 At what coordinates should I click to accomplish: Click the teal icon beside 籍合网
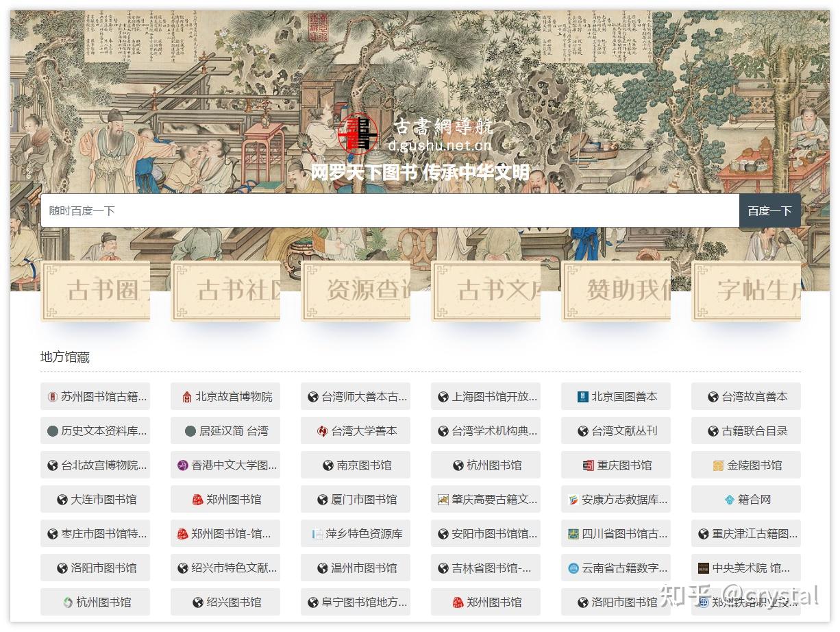click(730, 500)
